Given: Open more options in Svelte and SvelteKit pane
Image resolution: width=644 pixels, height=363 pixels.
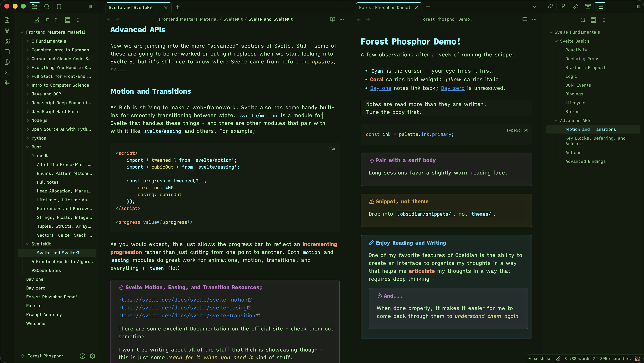Looking at the screenshot, I should pyautogui.click(x=342, y=19).
